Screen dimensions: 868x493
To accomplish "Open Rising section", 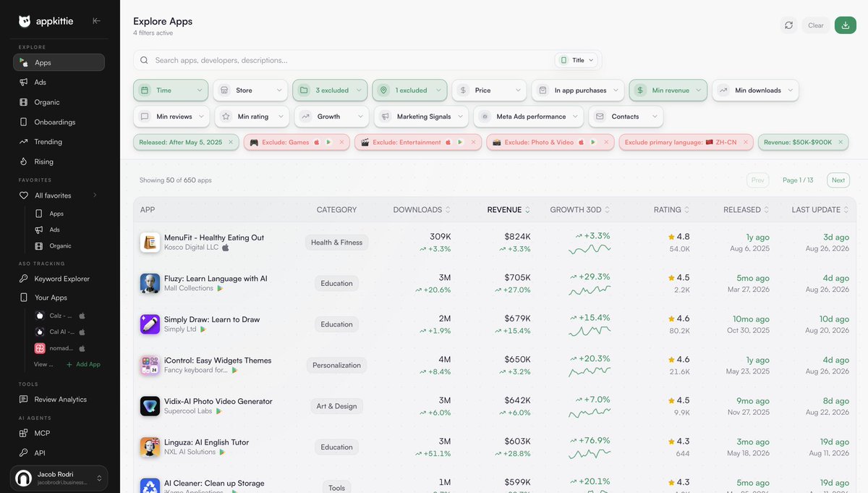I will tap(59, 161).
